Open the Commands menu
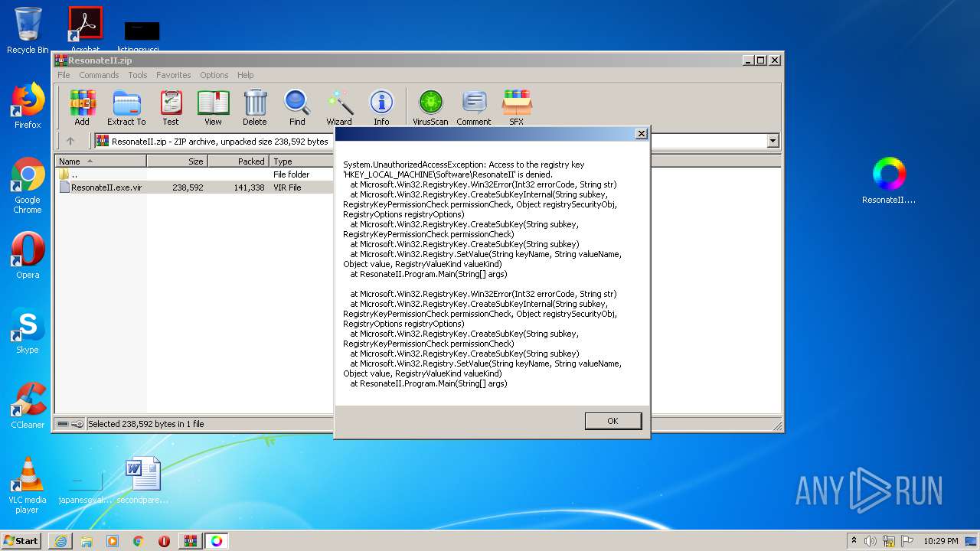 pyautogui.click(x=99, y=75)
